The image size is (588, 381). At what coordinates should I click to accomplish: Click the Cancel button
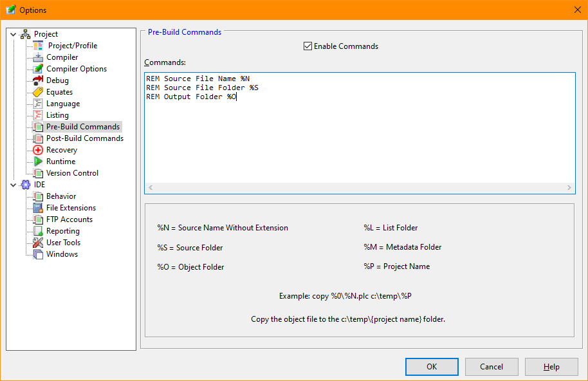(x=492, y=367)
